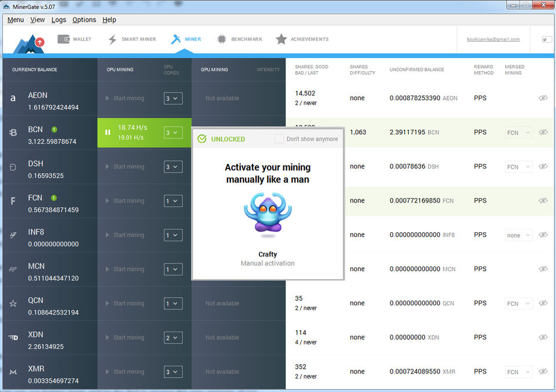The width and height of the screenshot is (556, 392).
Task: Open DSH merged mining dropdown
Action: [518, 167]
